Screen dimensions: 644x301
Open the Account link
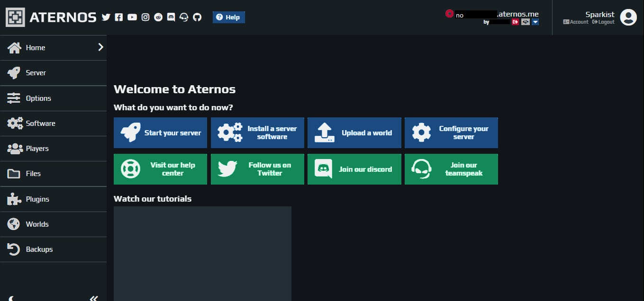tap(576, 22)
